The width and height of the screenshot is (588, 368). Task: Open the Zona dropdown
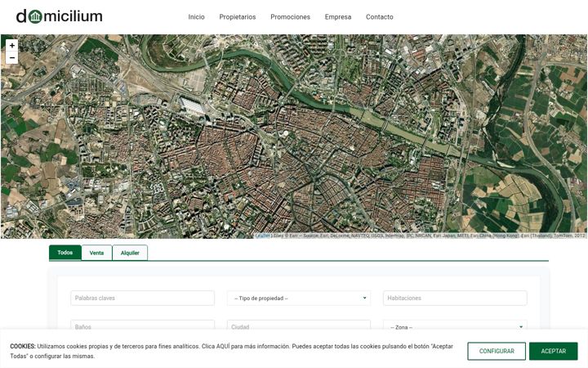click(x=455, y=326)
